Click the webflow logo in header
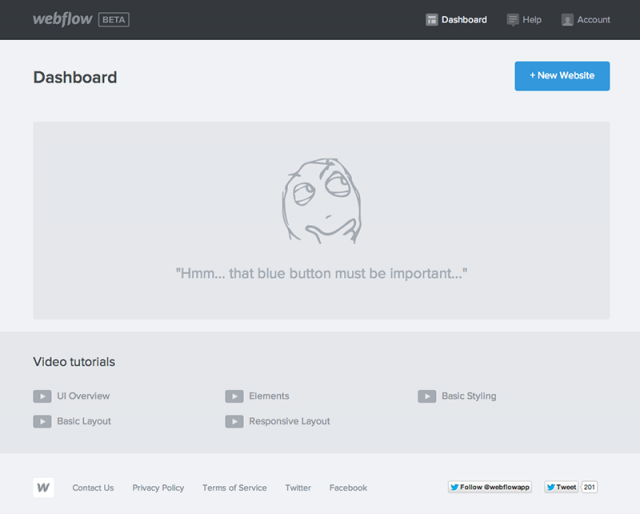This screenshot has height=514, width=640. click(x=63, y=19)
